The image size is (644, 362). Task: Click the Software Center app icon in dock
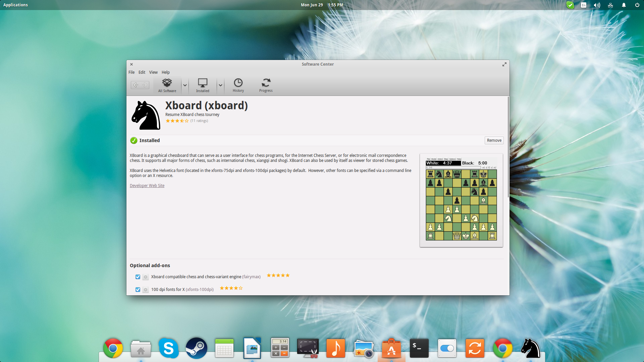pos(391,349)
